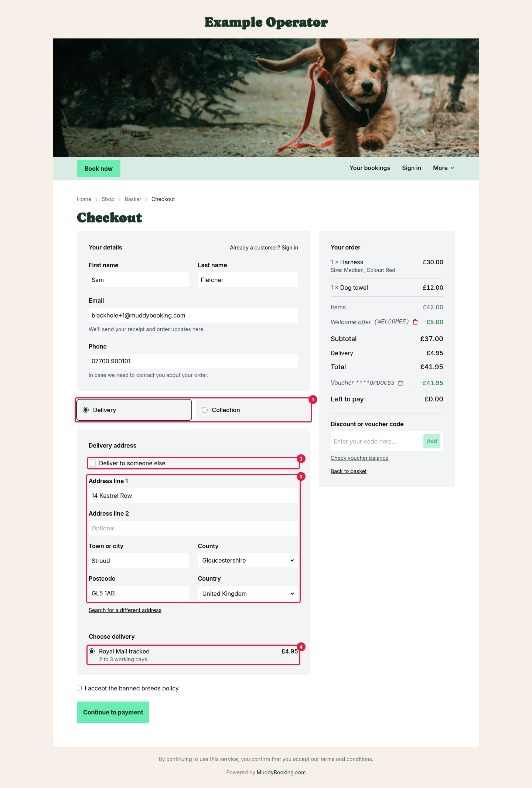Click Search for a different address
Viewport: 532px width, 788px height.
tap(125, 610)
